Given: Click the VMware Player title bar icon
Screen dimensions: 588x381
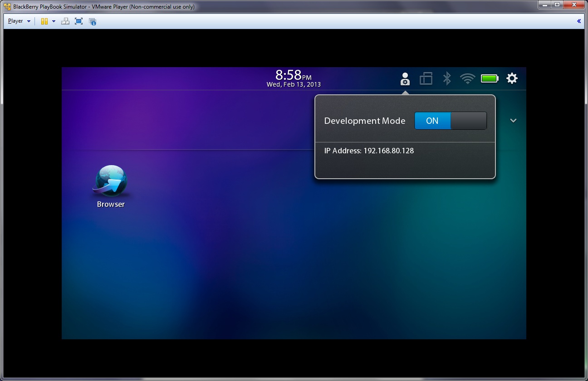Looking at the screenshot, I should (7, 6).
